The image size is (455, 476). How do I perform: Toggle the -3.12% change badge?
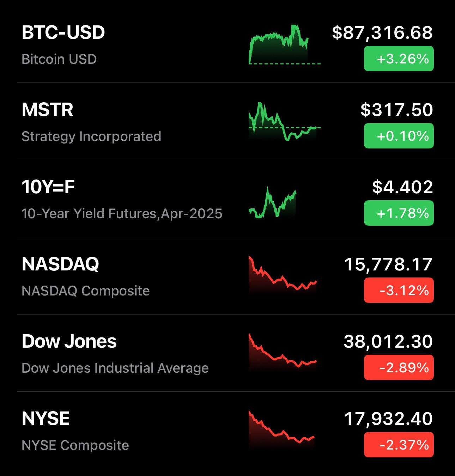click(x=399, y=290)
